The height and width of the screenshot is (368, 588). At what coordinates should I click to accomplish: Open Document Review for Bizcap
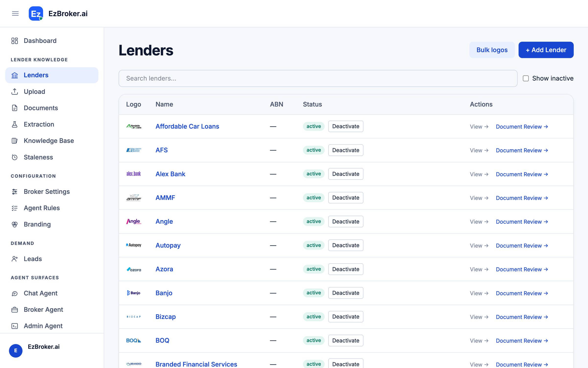click(522, 317)
